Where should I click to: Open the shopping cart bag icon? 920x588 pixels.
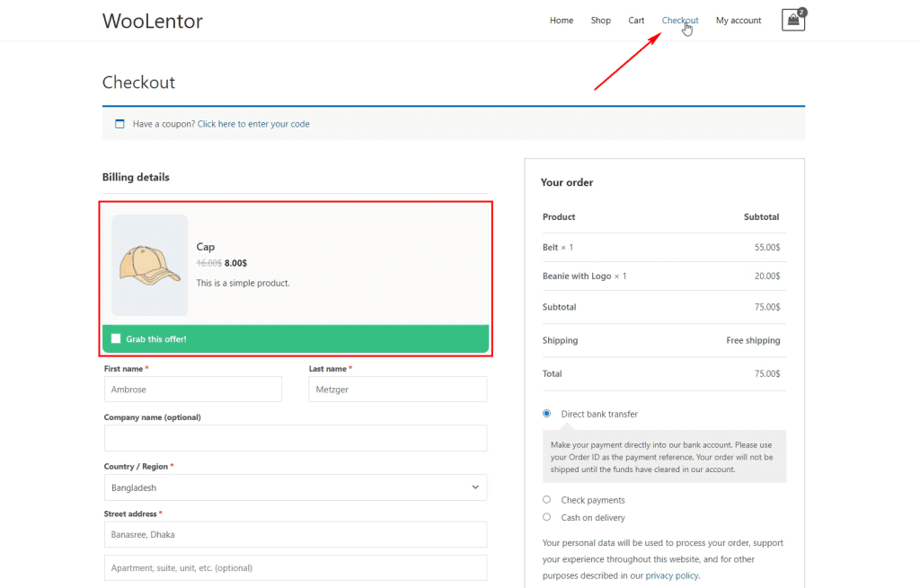[792, 21]
